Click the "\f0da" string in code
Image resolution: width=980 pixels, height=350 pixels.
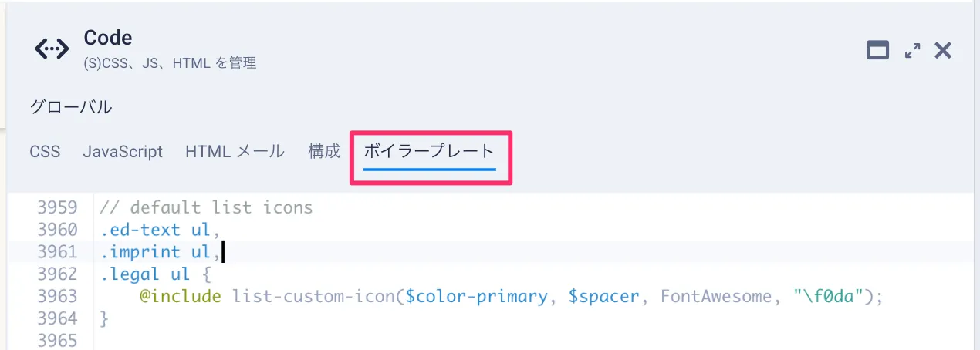pyautogui.click(x=830, y=296)
